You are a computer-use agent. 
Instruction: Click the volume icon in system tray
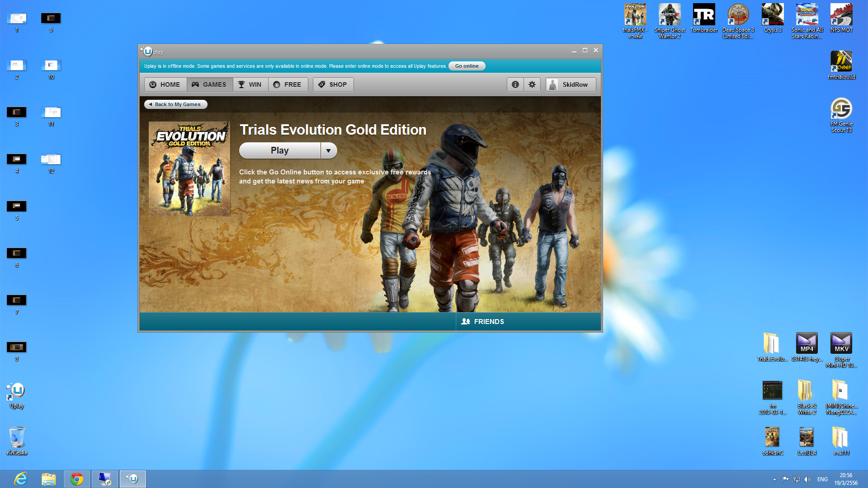pyautogui.click(x=807, y=479)
